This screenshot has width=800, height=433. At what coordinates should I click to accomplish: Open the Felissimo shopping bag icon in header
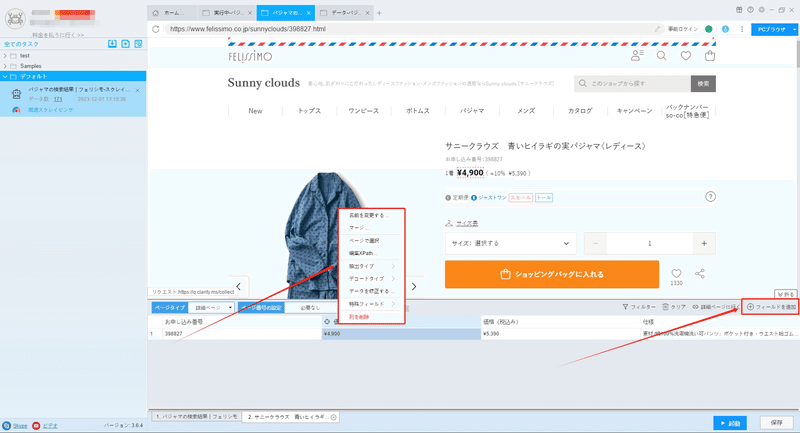(x=710, y=56)
